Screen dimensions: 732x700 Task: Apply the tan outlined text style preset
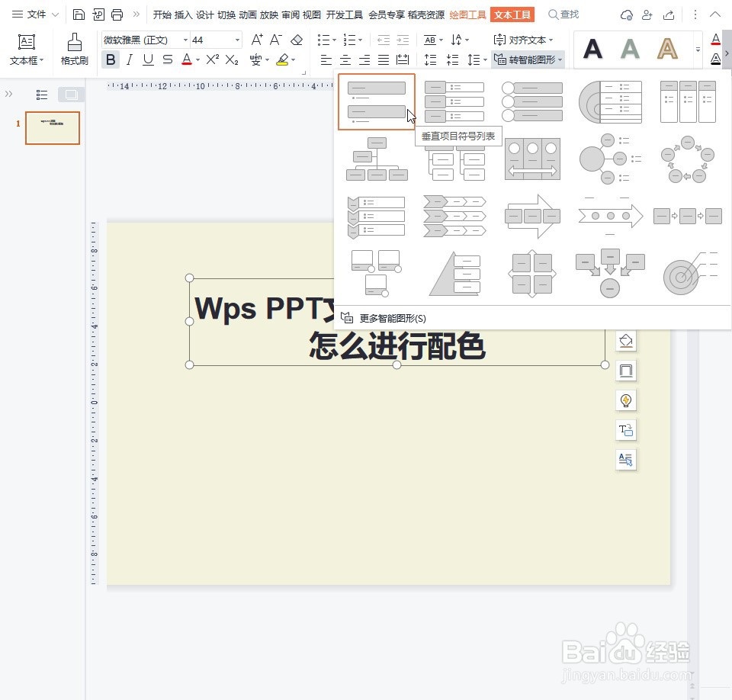(667, 49)
